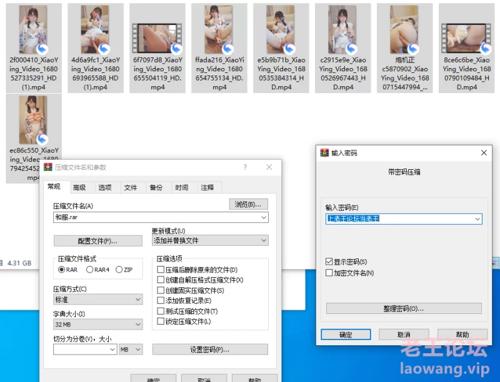Open the 注释 tab
Image resolution: width=500 pixels, height=382 pixels.
click(x=207, y=188)
